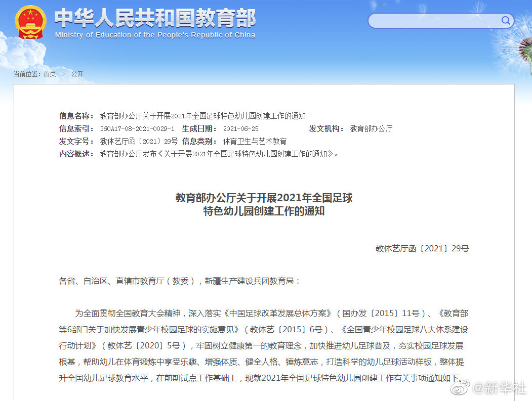Click the right-aligned document number below heading

coord(422,248)
